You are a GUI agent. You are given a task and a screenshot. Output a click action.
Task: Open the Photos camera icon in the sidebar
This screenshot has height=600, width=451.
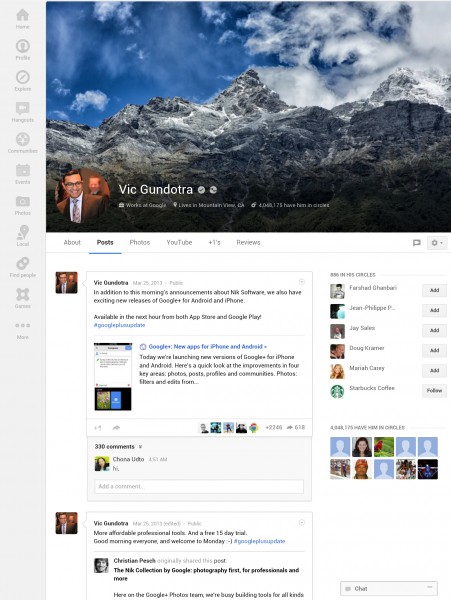click(x=23, y=201)
